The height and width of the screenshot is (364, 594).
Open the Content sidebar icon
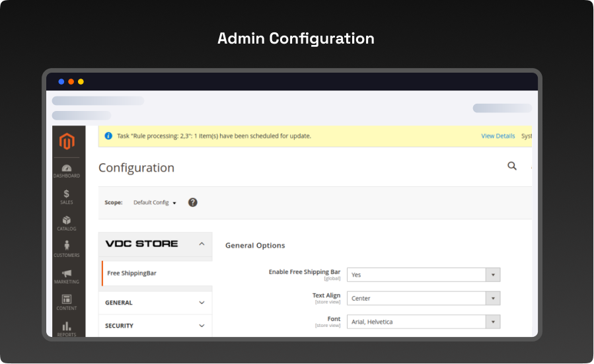(66, 302)
